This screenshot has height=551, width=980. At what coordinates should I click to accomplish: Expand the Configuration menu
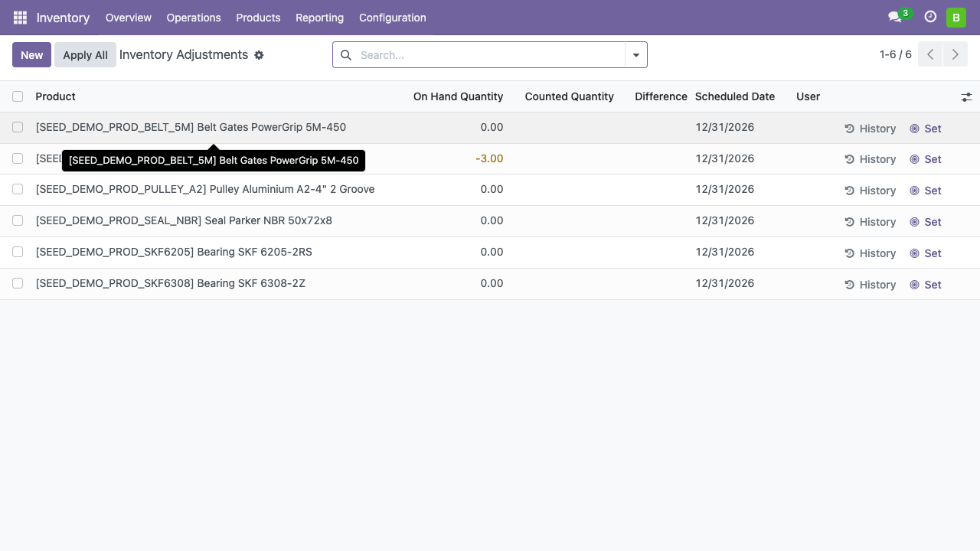coord(392,18)
